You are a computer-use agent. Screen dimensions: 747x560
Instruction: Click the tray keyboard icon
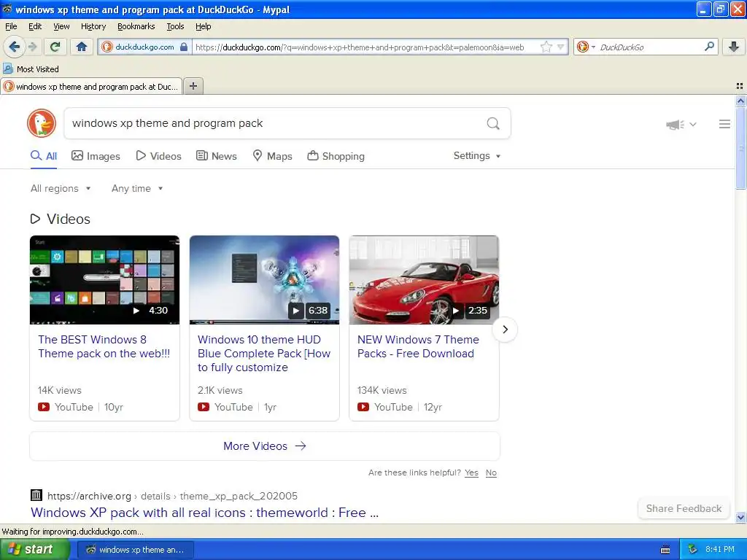point(665,550)
